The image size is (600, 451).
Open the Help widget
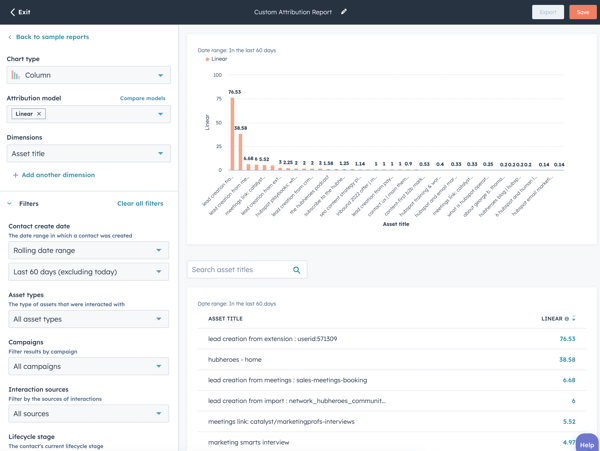pos(587,443)
